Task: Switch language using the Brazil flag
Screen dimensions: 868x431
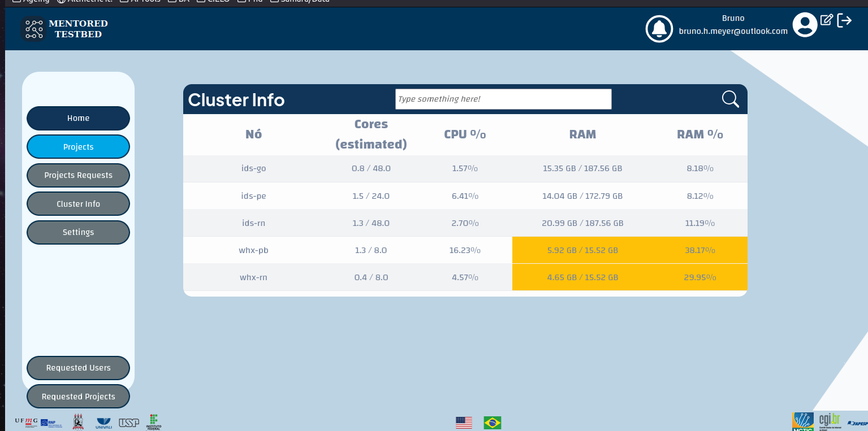Action: pyautogui.click(x=492, y=421)
